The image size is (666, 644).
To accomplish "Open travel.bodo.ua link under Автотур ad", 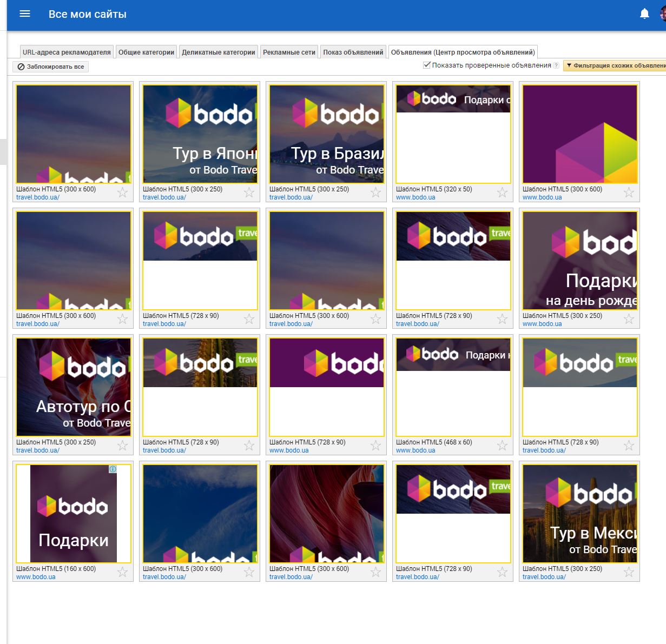I will (x=38, y=450).
